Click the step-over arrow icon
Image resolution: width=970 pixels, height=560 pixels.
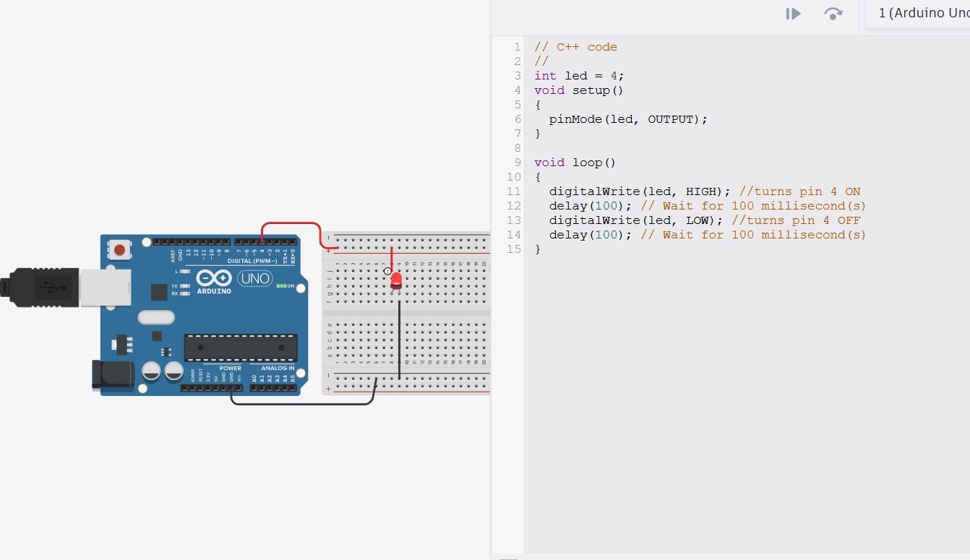pyautogui.click(x=833, y=14)
